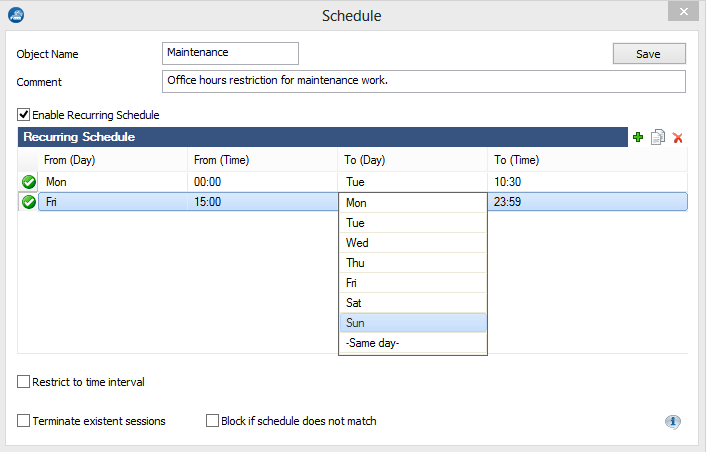
Task: Choose Thu from the day list
Action: point(413,263)
